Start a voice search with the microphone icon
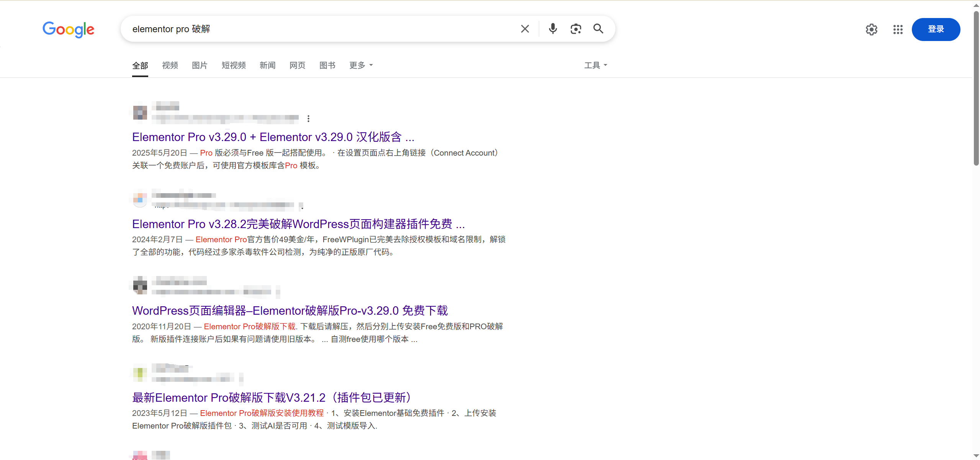 click(x=552, y=28)
